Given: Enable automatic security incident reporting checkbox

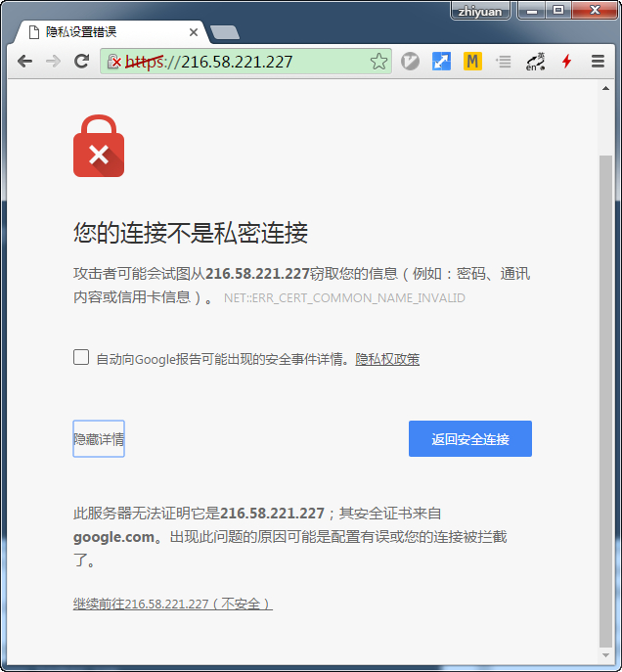Looking at the screenshot, I should pyautogui.click(x=81, y=357).
